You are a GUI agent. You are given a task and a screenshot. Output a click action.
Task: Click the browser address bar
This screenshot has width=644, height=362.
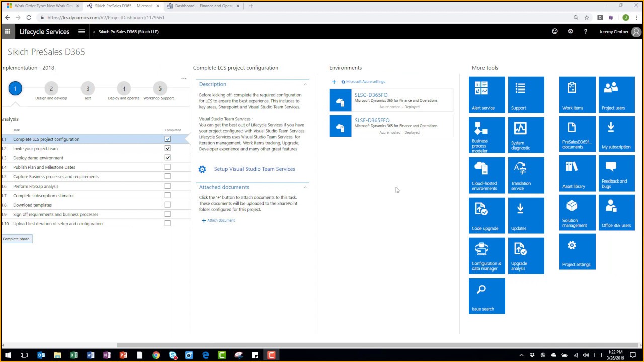[307, 17]
